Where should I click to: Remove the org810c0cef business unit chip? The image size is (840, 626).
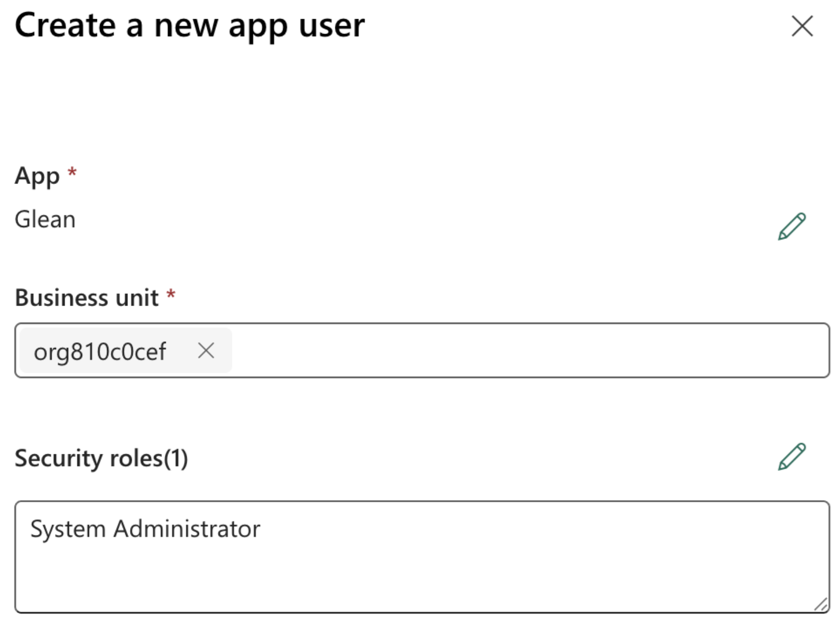click(x=206, y=351)
